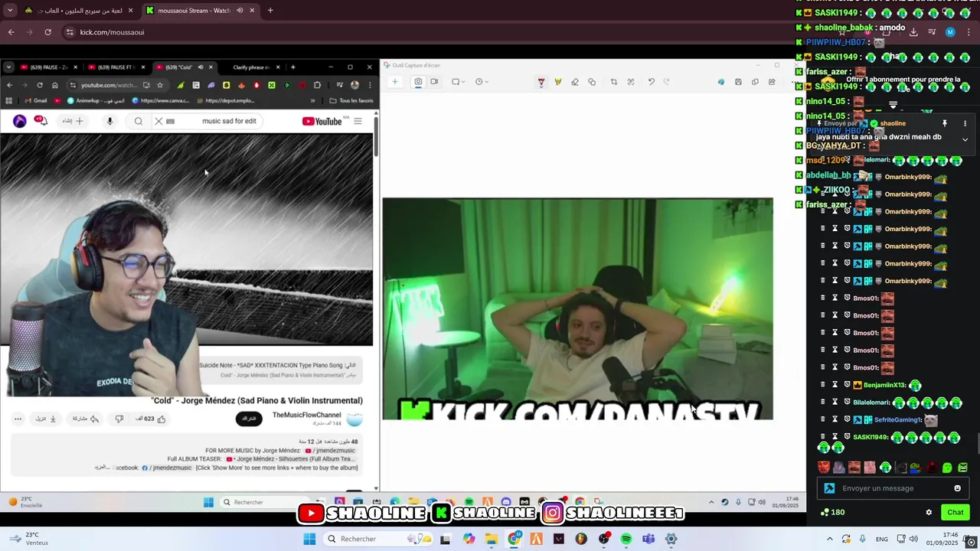Click home icon in streamed browser toolbar
The width and height of the screenshot is (980, 551).
[54, 85]
